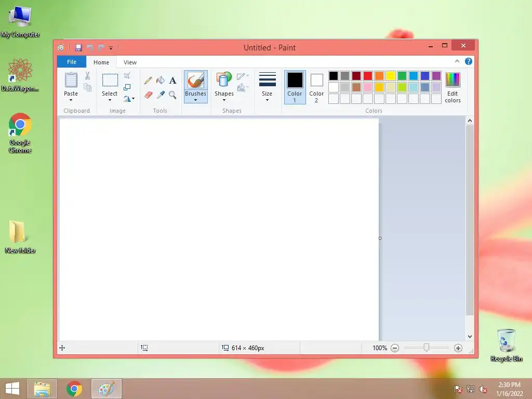Click the Cut scissors icon
532x399 pixels.
pyautogui.click(x=87, y=76)
